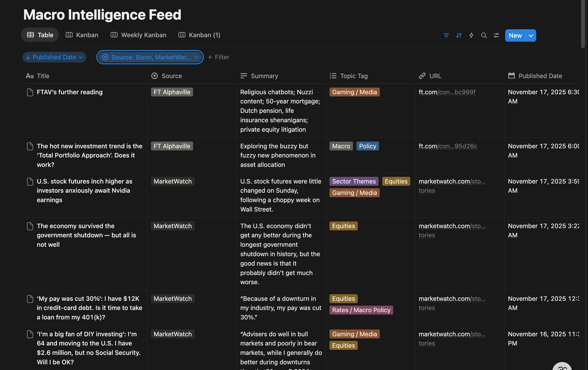Image resolution: width=588 pixels, height=370 pixels.
Task: Add a new filter with '+ Filter'
Action: point(218,57)
